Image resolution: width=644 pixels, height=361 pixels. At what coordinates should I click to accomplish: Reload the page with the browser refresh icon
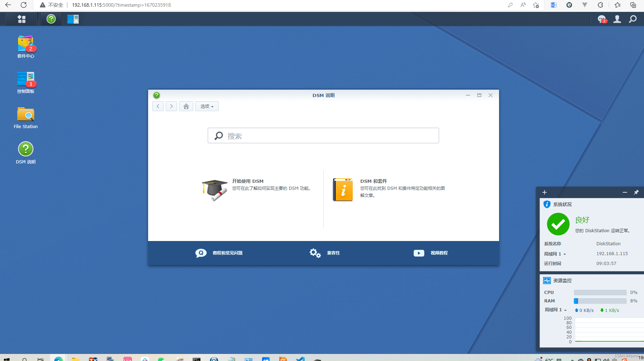[x=24, y=5]
